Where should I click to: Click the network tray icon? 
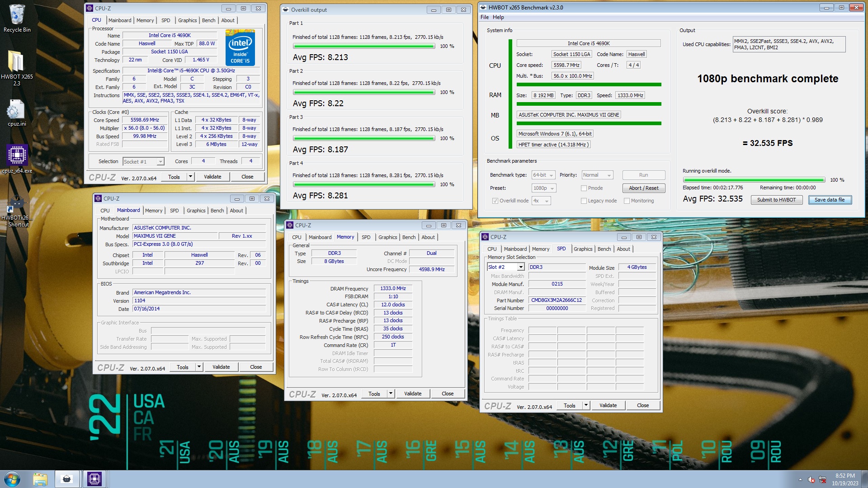(x=822, y=479)
